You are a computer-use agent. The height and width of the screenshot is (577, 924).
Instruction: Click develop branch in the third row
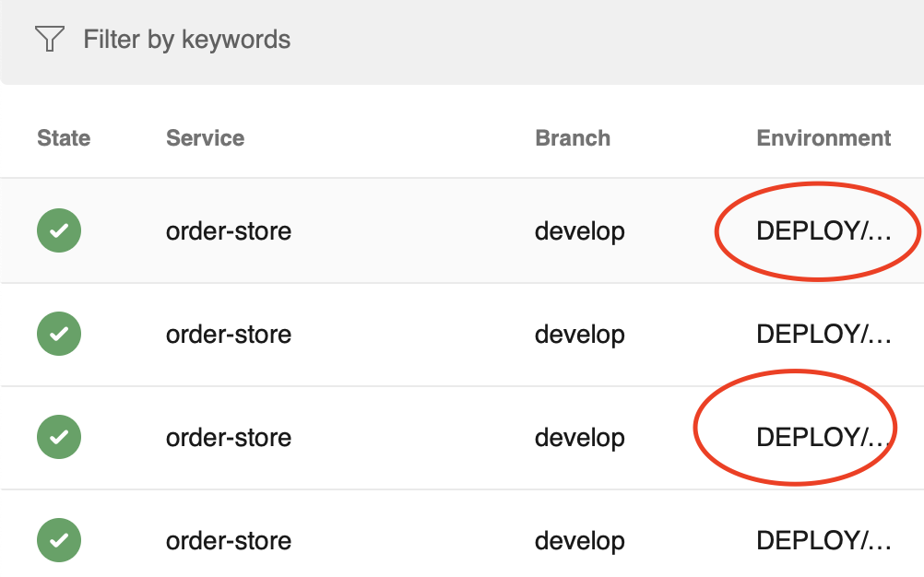tap(579, 437)
